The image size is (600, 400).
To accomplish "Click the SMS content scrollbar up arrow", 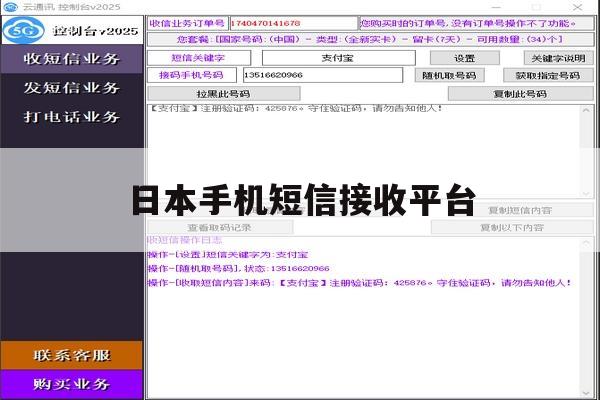I will click(586, 111).
